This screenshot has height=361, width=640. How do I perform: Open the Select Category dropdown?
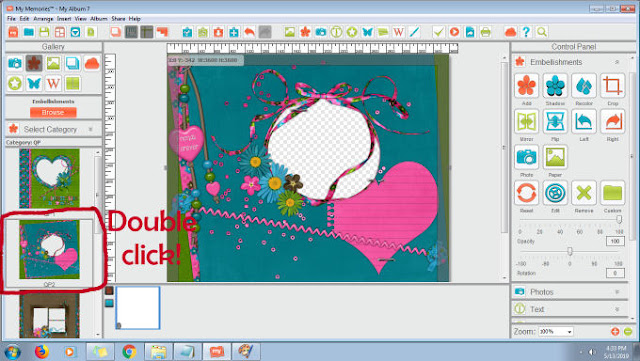click(x=53, y=129)
